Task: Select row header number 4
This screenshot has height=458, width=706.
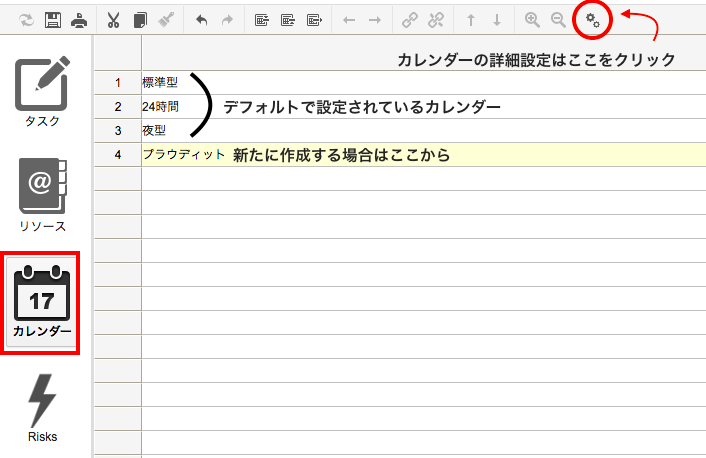Action: click(118, 154)
